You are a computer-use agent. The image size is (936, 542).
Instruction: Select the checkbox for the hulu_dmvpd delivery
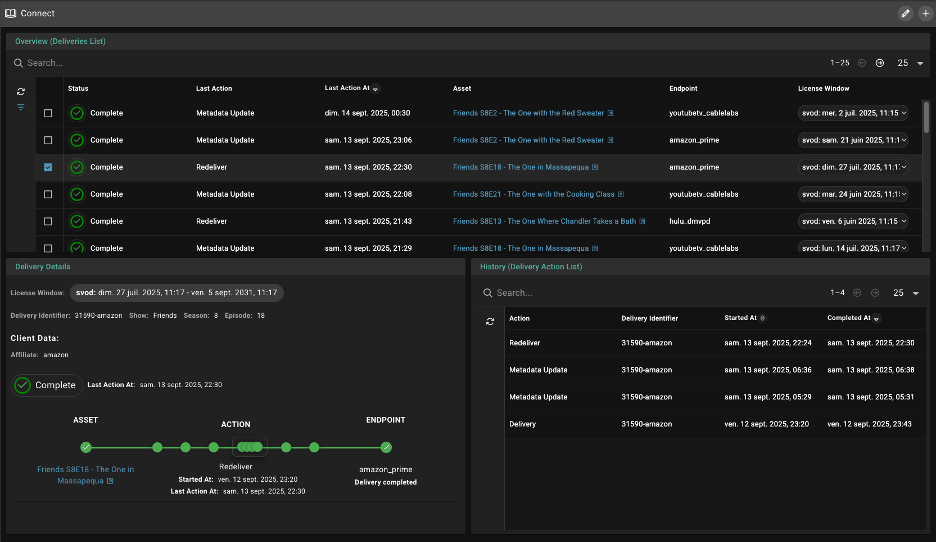coord(48,221)
